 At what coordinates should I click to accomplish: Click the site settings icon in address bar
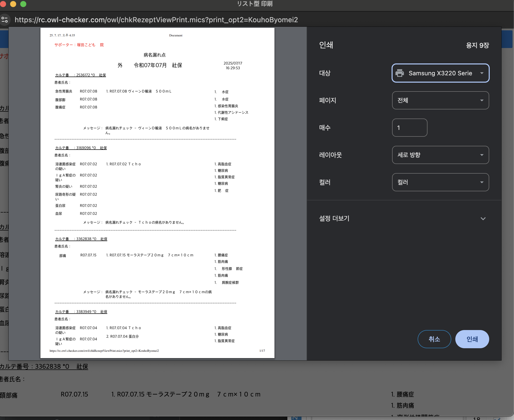pyautogui.click(x=5, y=20)
